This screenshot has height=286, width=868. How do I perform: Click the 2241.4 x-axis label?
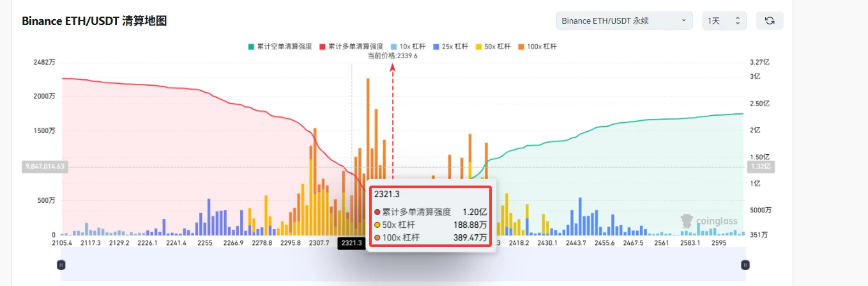point(176,243)
